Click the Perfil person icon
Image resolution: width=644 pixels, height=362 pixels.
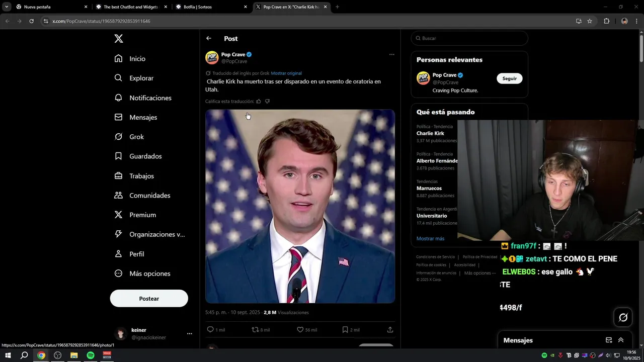[x=118, y=254]
